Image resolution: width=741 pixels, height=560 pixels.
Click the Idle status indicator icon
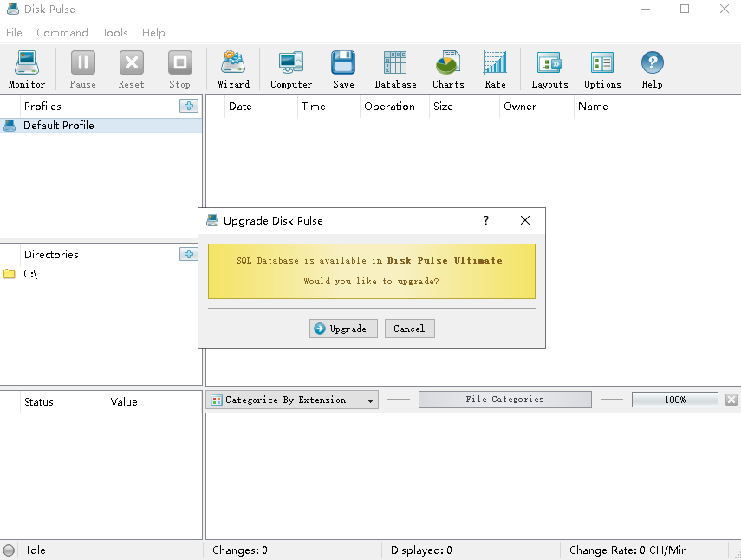tap(9, 550)
